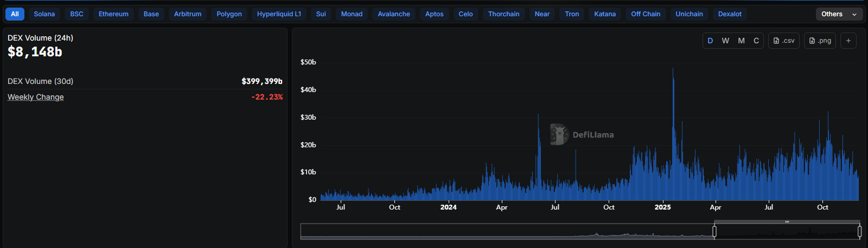This screenshot has width=868, height=248.
Task: Choose the Arbitrum chain filter
Action: [x=188, y=14]
